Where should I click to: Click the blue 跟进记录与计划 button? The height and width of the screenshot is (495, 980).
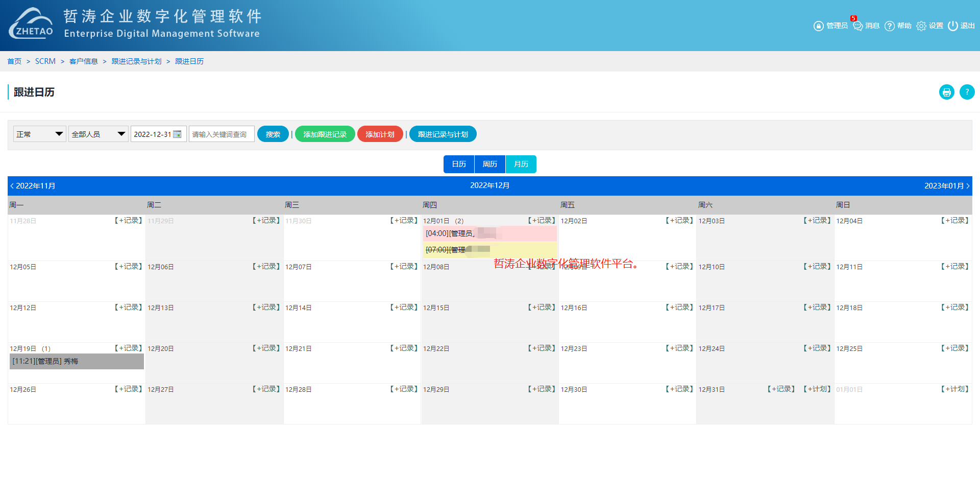pos(443,134)
